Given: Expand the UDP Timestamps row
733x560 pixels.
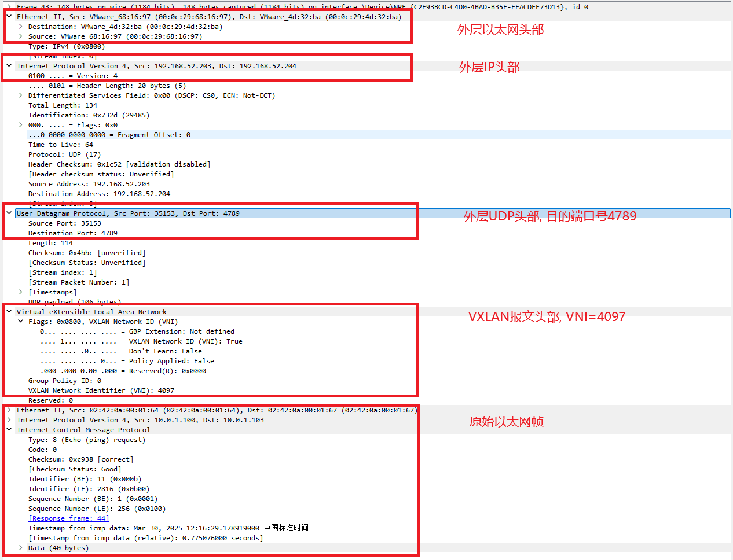Looking at the screenshot, I should pyautogui.click(x=21, y=292).
